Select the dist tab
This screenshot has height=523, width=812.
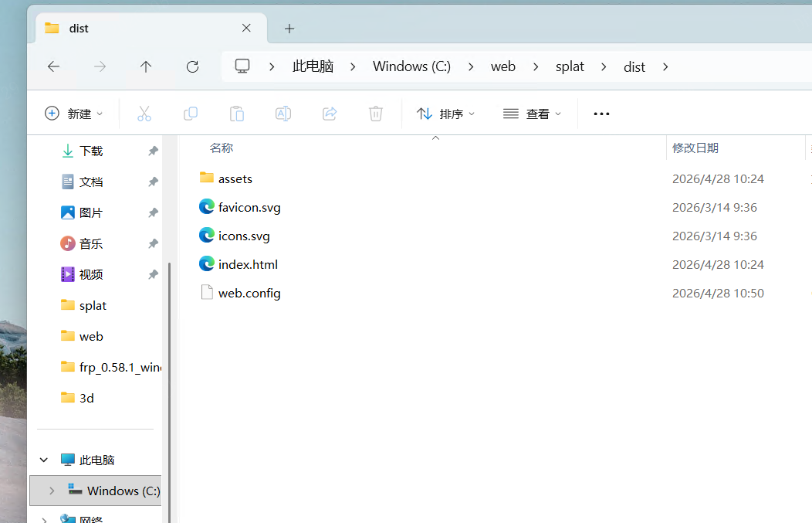tap(151, 28)
